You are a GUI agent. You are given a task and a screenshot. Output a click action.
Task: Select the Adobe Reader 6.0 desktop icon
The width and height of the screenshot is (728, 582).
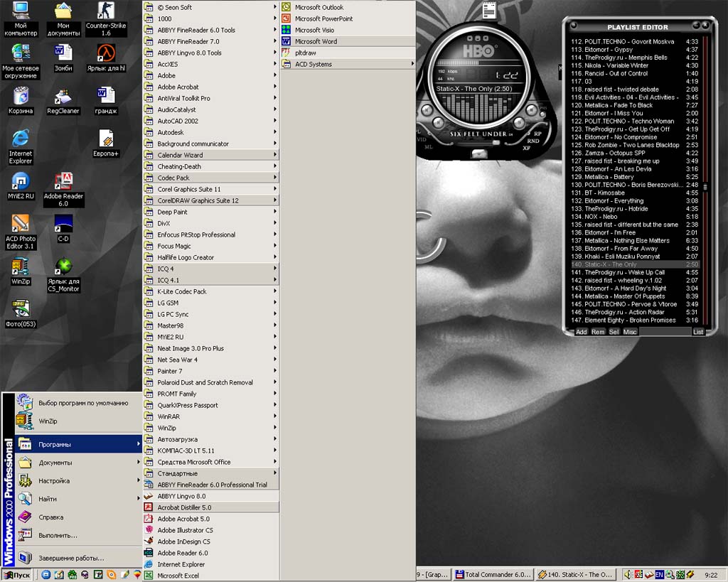click(x=63, y=189)
